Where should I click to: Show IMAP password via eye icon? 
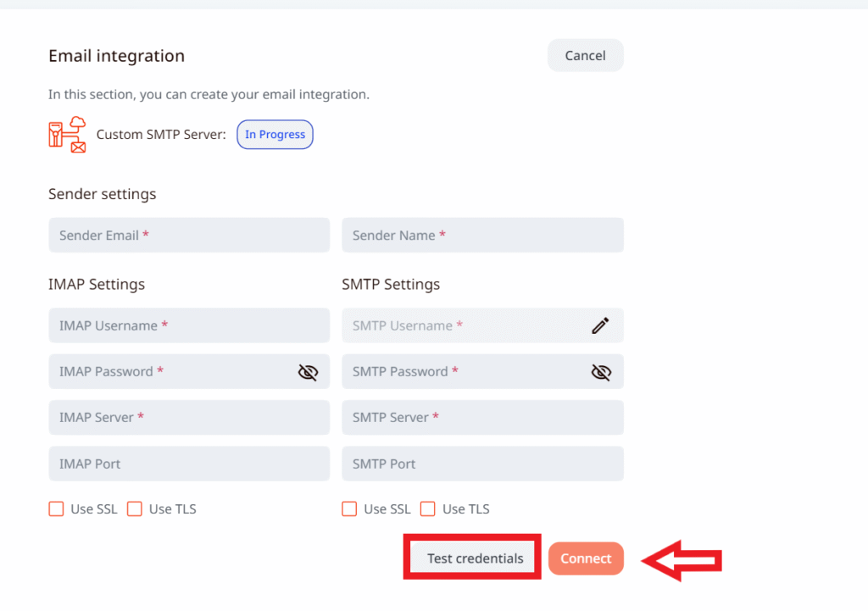point(308,372)
